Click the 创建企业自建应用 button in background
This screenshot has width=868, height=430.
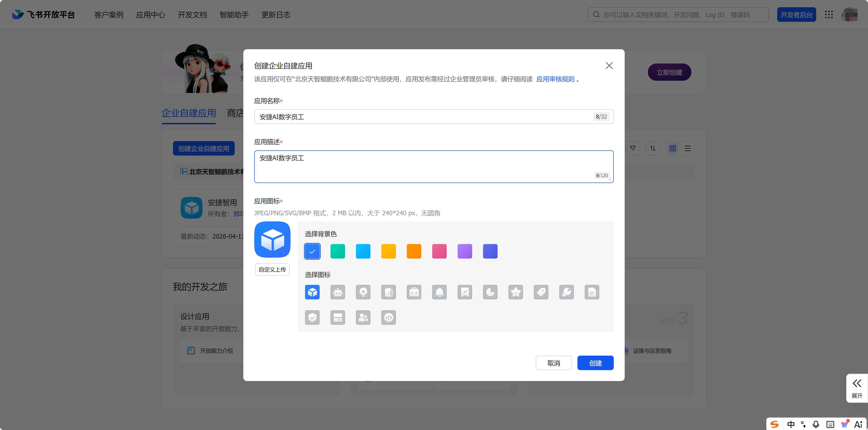pyautogui.click(x=204, y=148)
